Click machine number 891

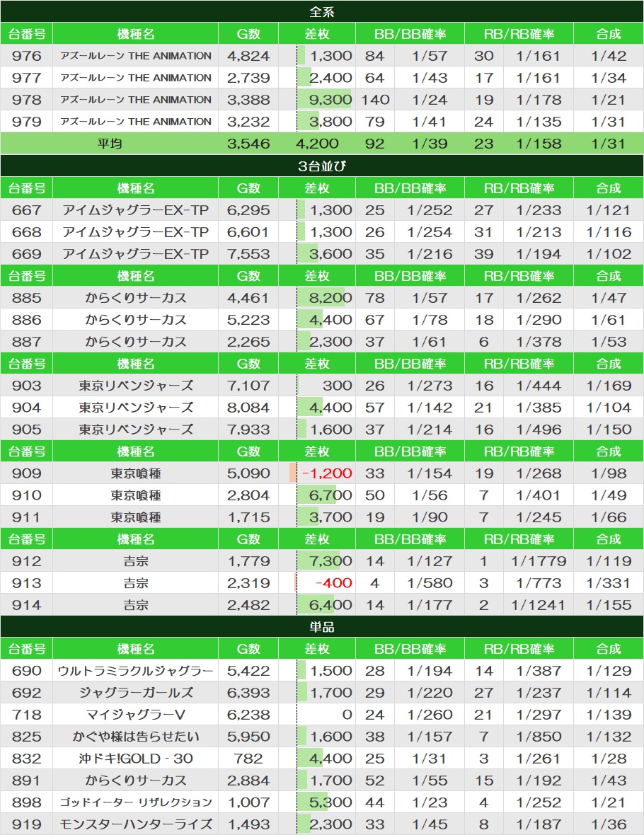[x=26, y=781]
